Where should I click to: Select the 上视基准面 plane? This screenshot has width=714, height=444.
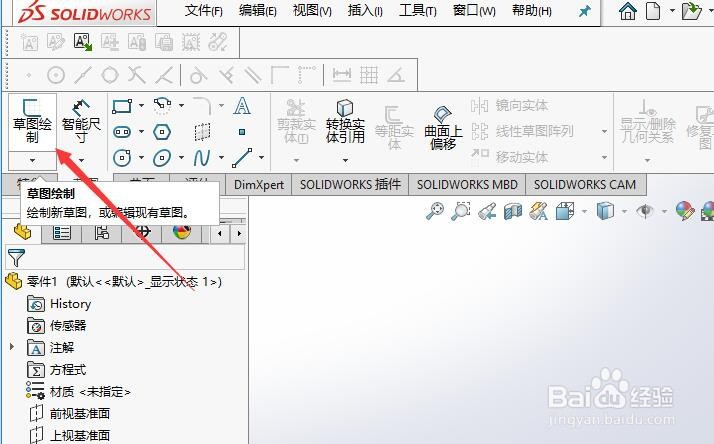[x=70, y=435]
